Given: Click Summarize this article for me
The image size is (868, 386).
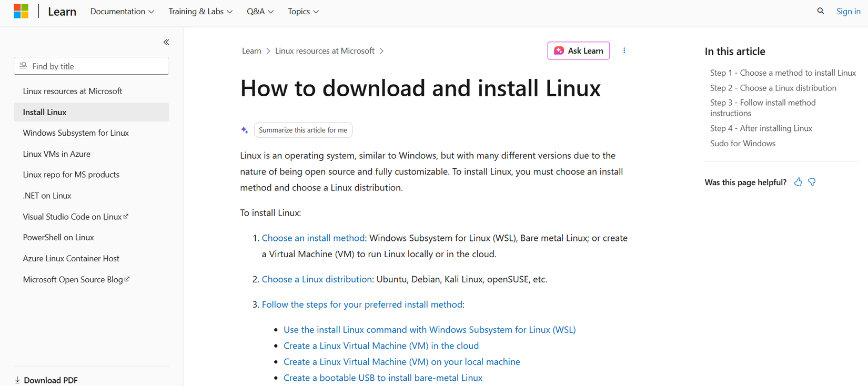Looking at the screenshot, I should pos(303,130).
